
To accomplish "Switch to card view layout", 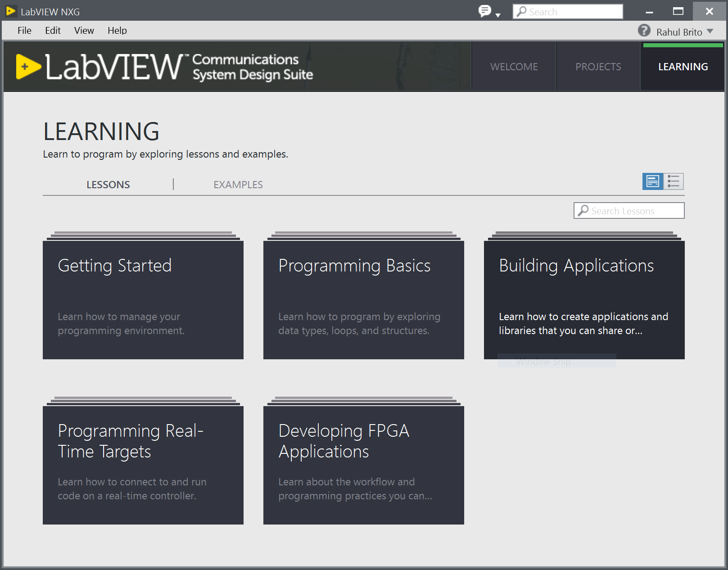I will coord(652,181).
